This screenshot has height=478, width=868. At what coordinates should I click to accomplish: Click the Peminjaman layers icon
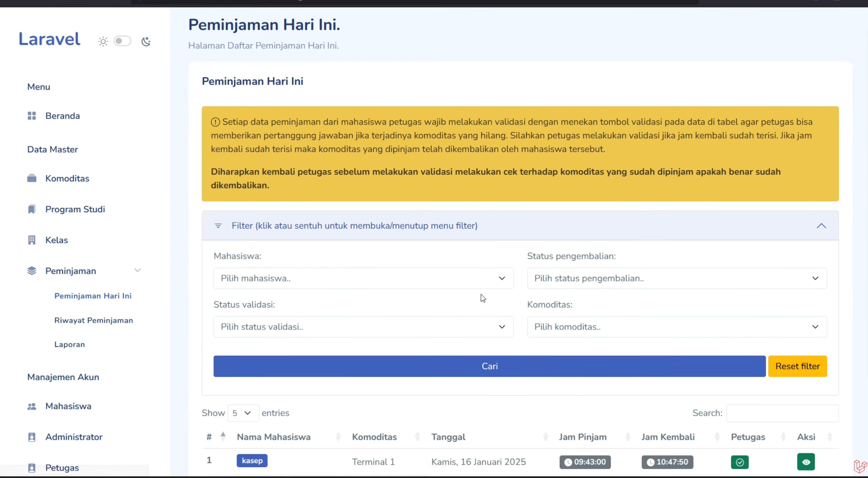[x=32, y=271]
